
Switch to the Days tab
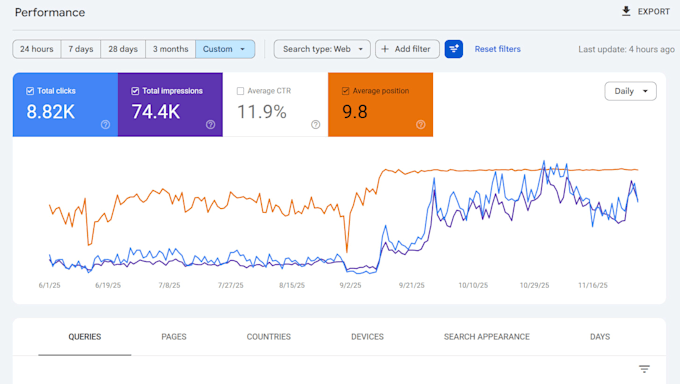[x=600, y=337]
